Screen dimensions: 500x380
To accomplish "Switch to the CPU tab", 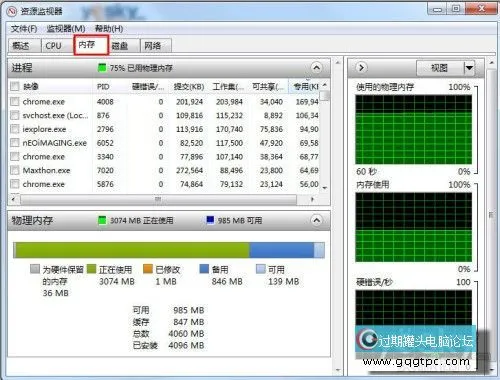I will point(56,46).
